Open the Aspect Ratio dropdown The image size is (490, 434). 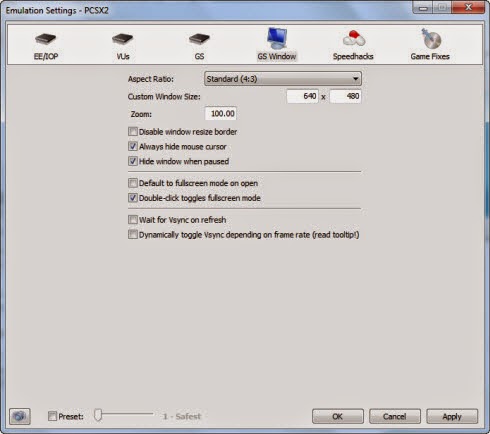pyautogui.click(x=283, y=79)
